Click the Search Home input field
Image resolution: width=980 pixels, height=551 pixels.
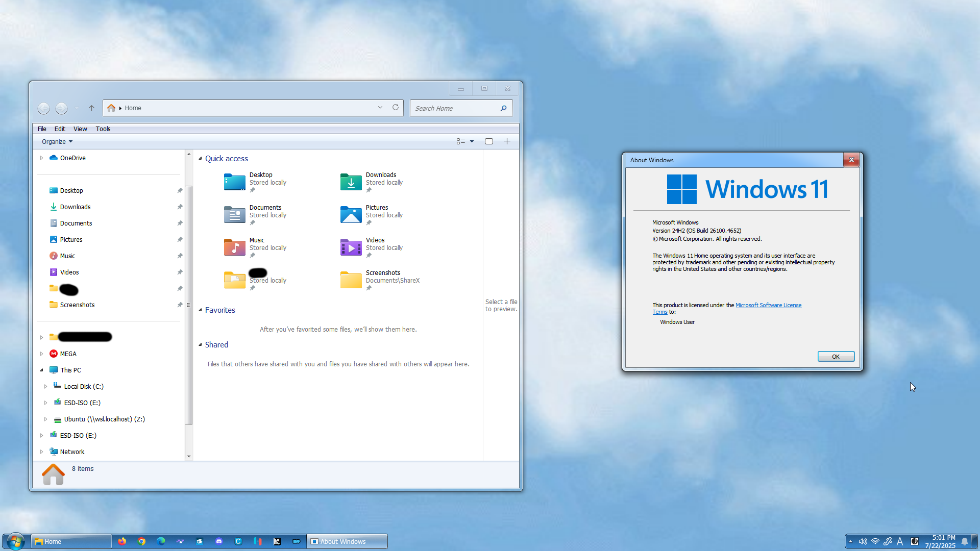(454, 108)
